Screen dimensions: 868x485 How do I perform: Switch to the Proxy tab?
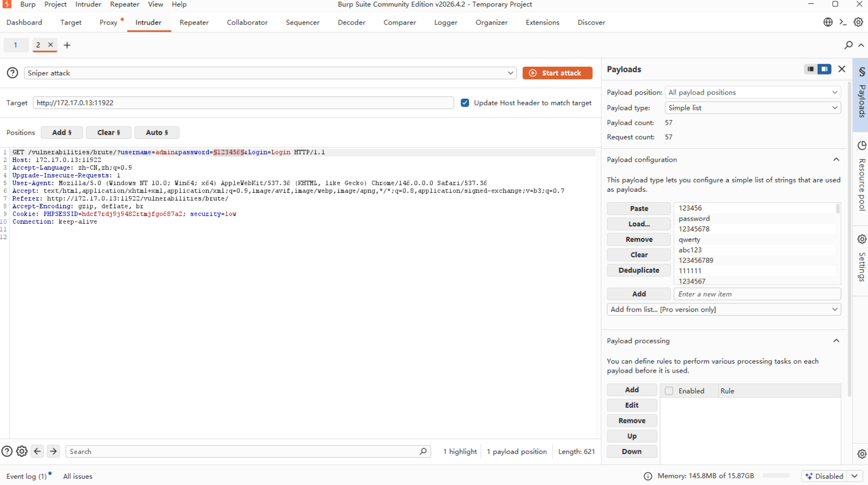point(108,22)
